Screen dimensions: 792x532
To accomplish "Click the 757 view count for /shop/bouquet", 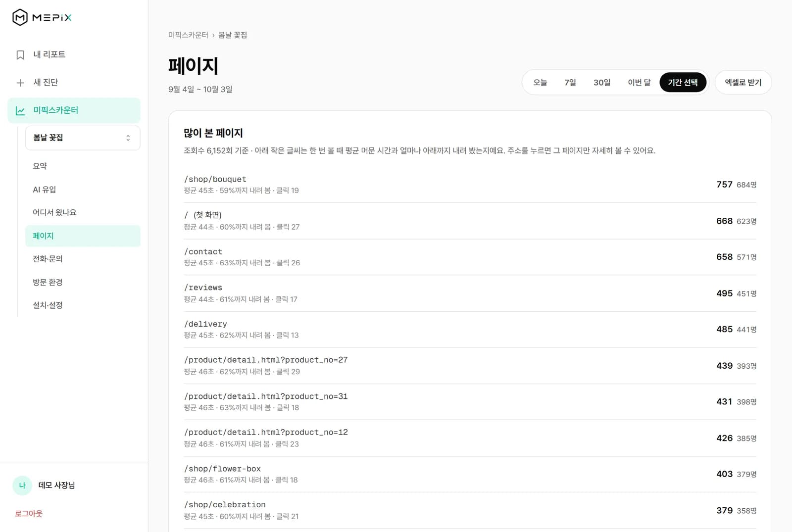I will [724, 185].
